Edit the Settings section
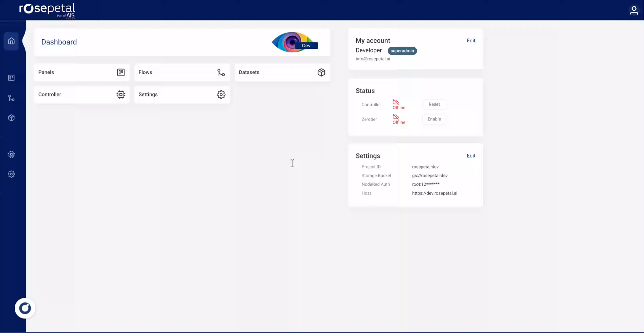This screenshot has width=644, height=333. 471,156
